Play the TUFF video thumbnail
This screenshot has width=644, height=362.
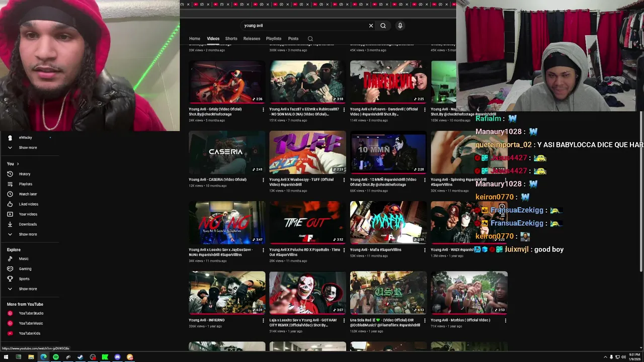[307, 152]
